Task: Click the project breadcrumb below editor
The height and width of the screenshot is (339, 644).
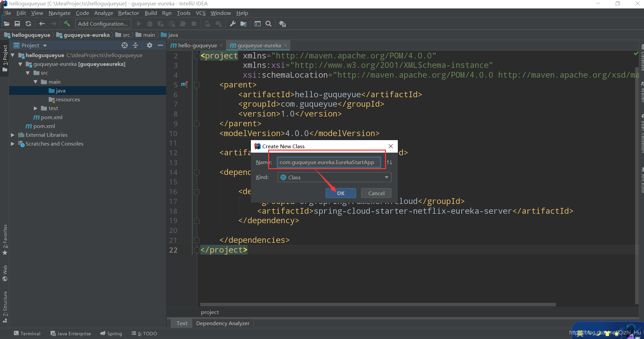Action: click(x=210, y=312)
